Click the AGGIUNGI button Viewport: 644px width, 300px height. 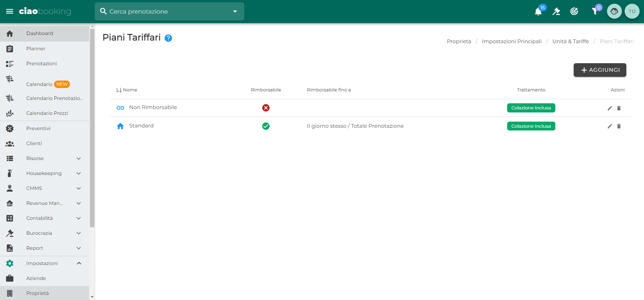600,70
